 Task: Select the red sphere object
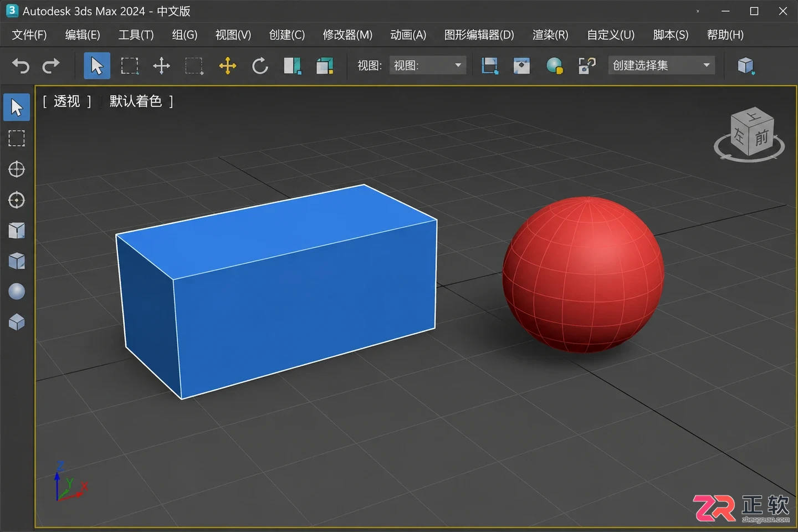(583, 274)
